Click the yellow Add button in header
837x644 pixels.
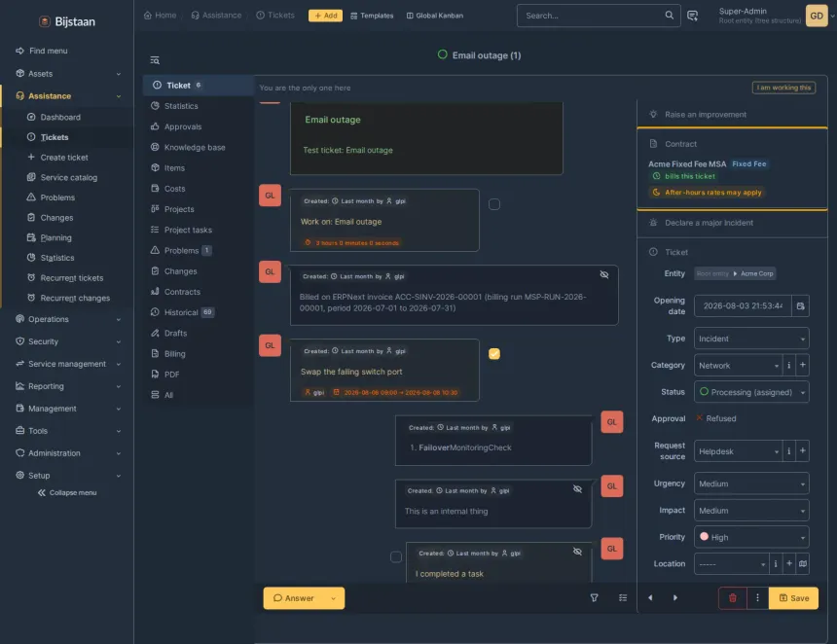tap(325, 16)
